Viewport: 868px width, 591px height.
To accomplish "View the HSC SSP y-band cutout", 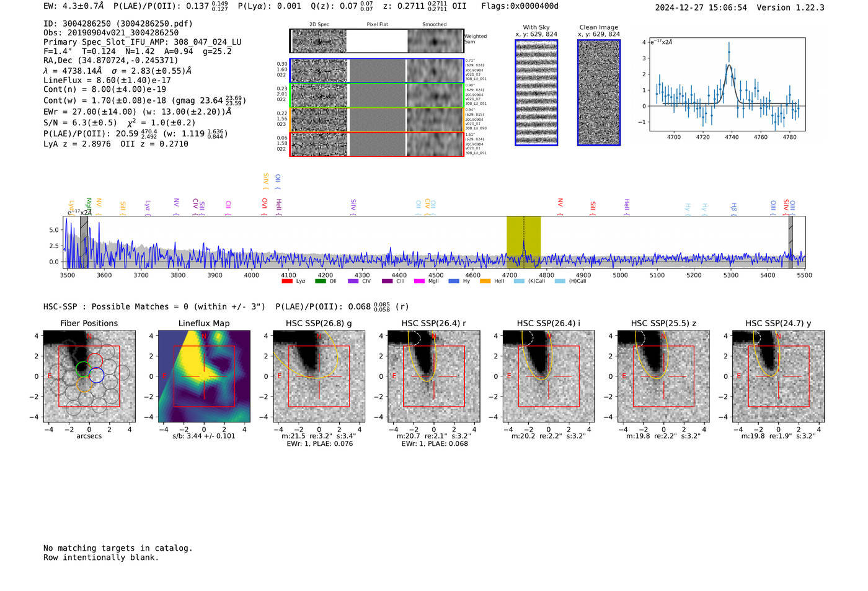I will pos(779,376).
